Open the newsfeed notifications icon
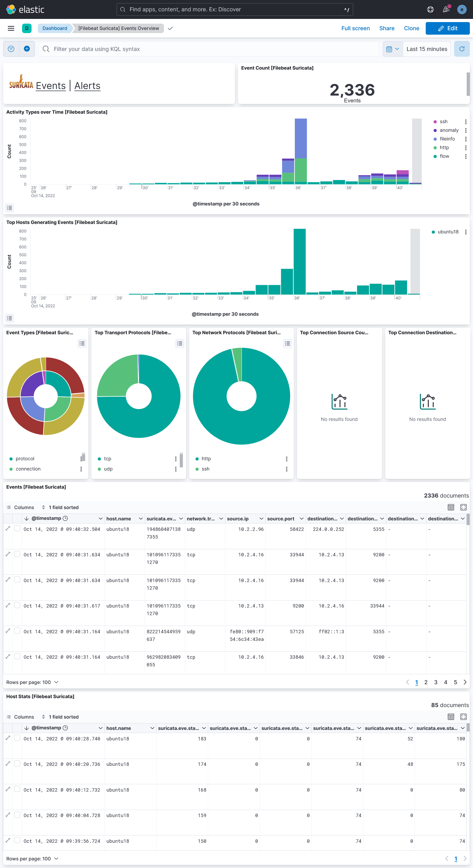This screenshot has width=473, height=868. click(446, 9)
